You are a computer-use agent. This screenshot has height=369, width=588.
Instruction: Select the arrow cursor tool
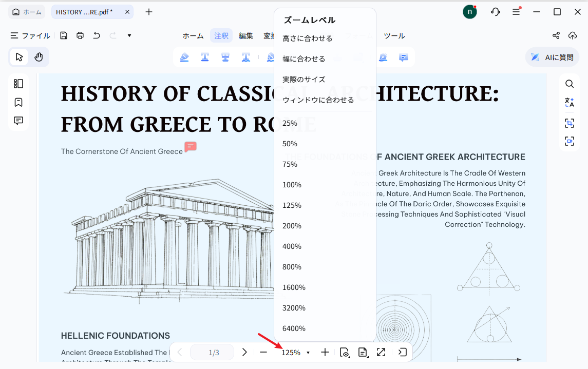[x=19, y=57]
